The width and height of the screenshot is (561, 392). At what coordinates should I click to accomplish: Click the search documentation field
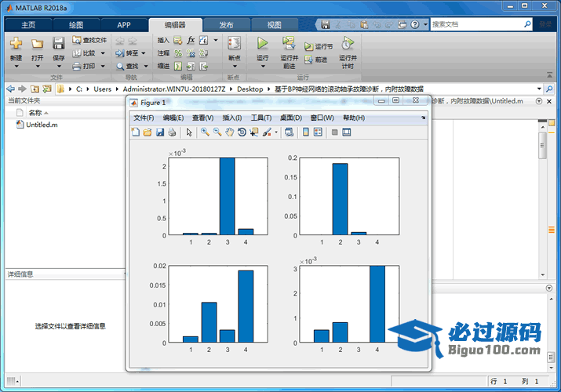tap(476, 24)
